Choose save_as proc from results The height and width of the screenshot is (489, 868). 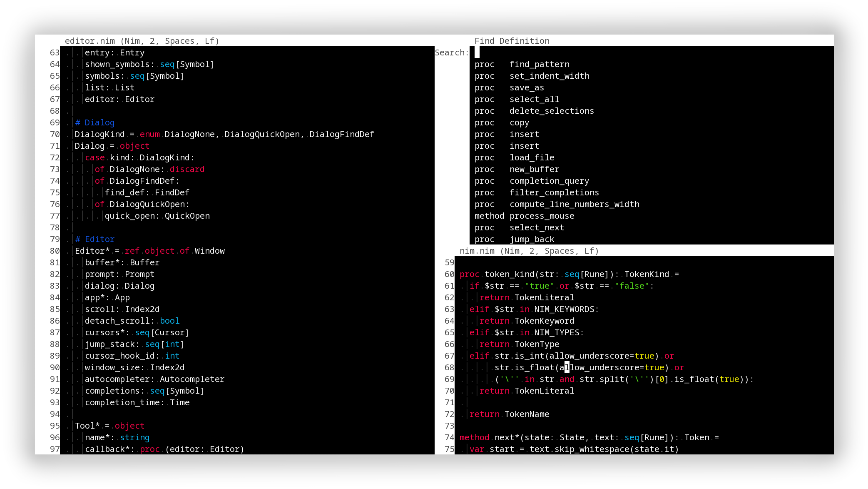pos(527,87)
